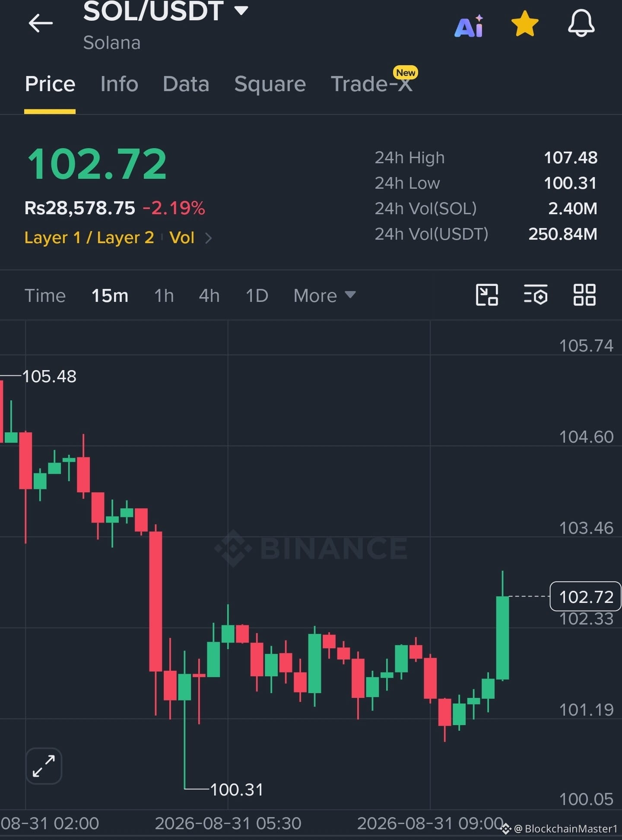Tap the 105.74 axis price label
This screenshot has width=622, height=840.
coord(586,346)
